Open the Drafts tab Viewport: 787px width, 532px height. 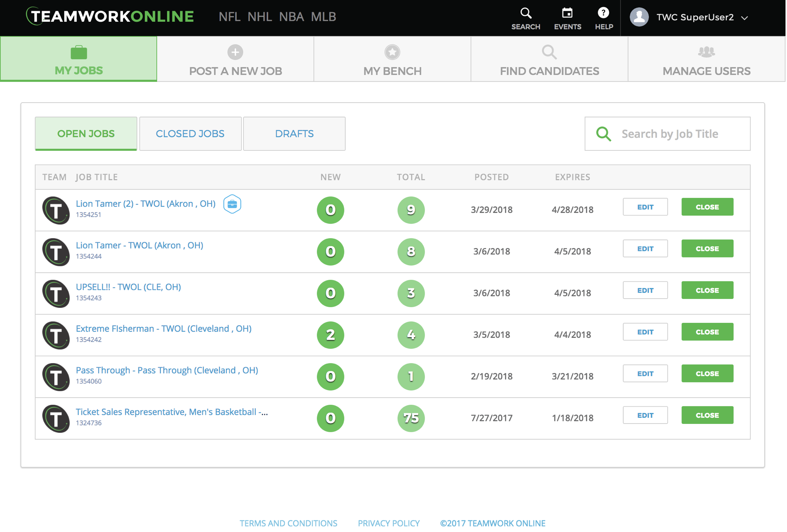pos(294,134)
